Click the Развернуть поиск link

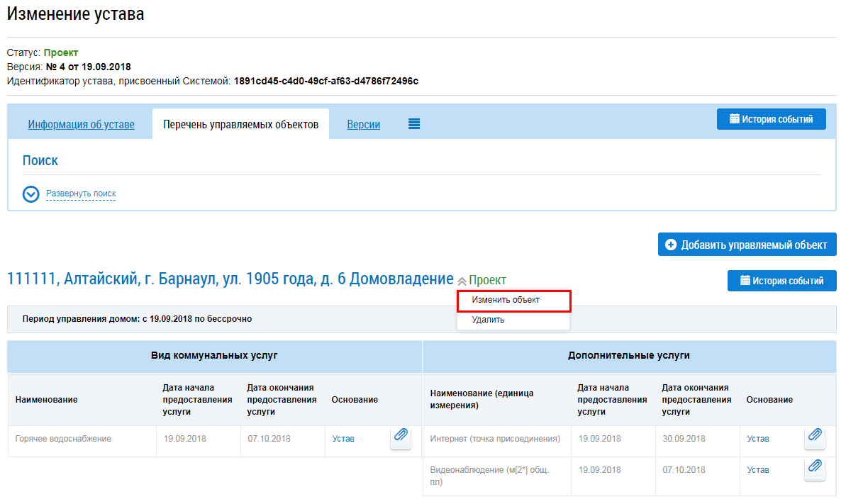click(x=81, y=194)
